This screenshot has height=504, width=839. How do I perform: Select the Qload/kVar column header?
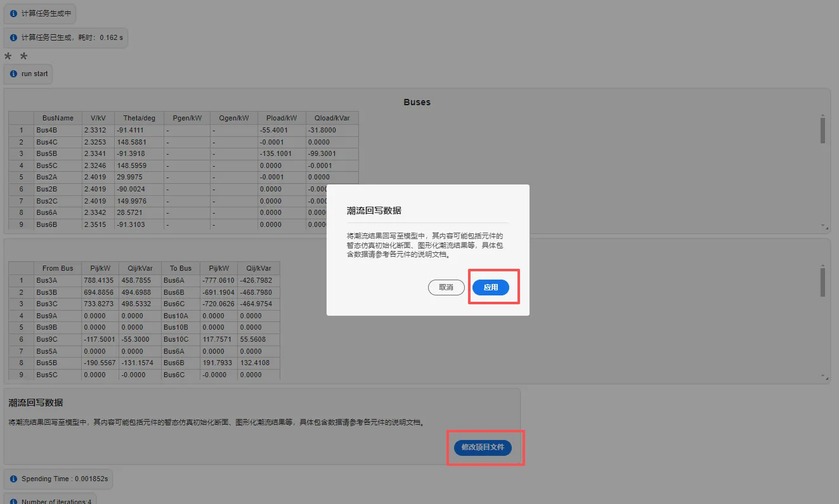[x=332, y=118]
